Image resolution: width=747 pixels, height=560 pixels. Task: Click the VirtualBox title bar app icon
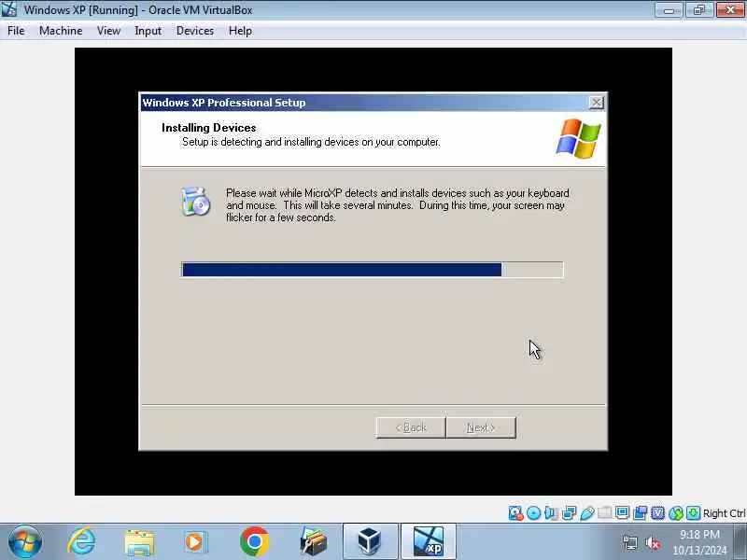pos(9,9)
